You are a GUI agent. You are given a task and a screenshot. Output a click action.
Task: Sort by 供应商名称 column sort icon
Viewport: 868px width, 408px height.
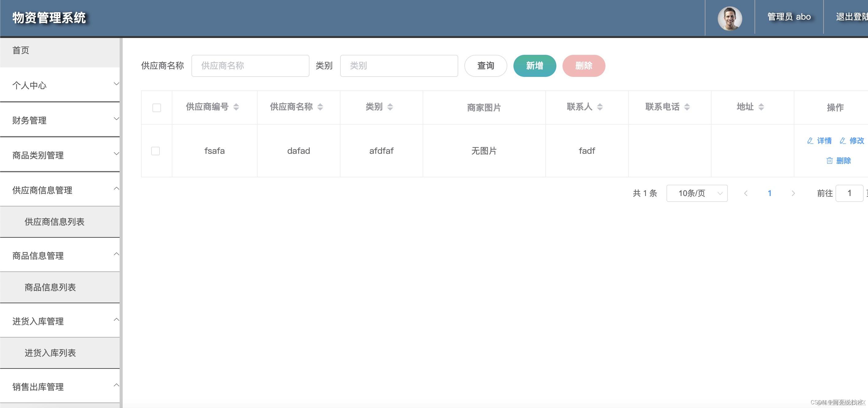(320, 107)
